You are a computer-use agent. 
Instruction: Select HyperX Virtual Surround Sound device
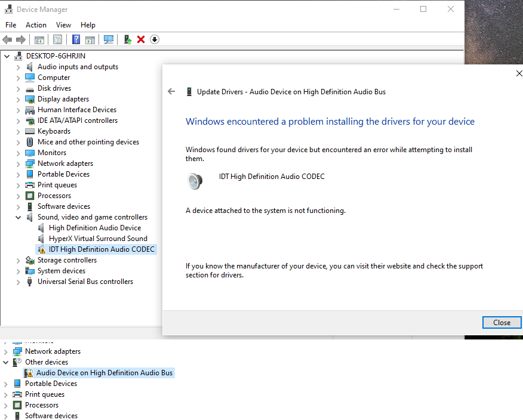[98, 239]
